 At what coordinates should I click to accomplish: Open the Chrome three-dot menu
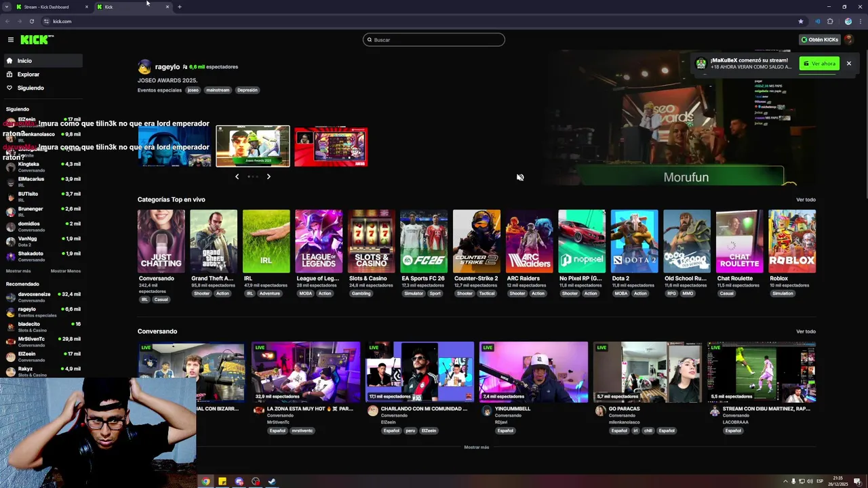859,21
